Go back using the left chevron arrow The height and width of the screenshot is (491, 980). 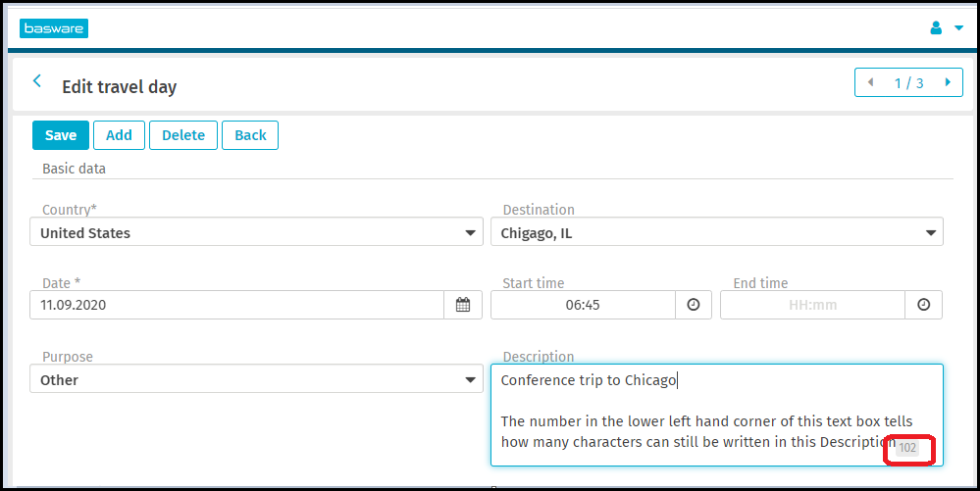point(37,81)
